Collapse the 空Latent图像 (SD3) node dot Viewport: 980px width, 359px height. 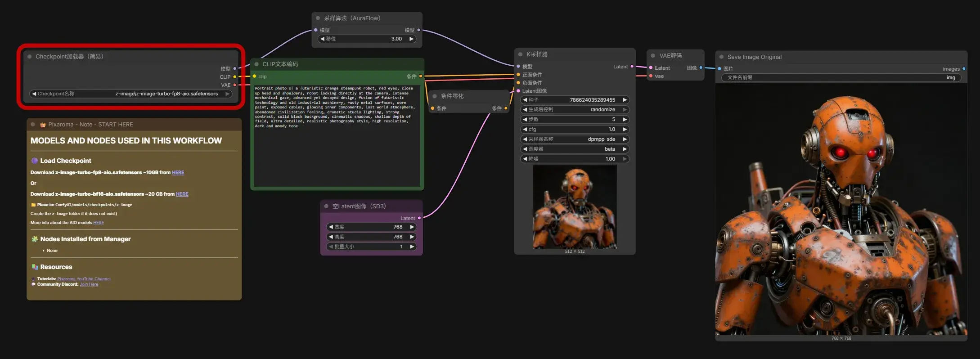click(x=326, y=206)
